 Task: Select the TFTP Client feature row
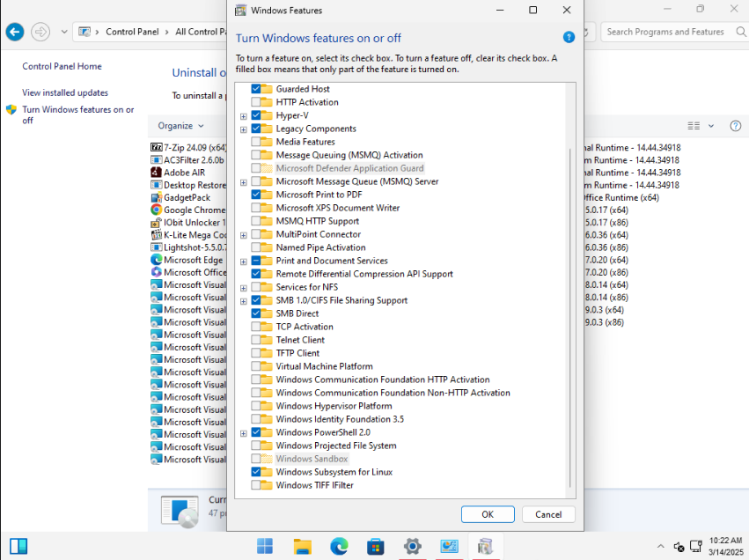tap(297, 353)
